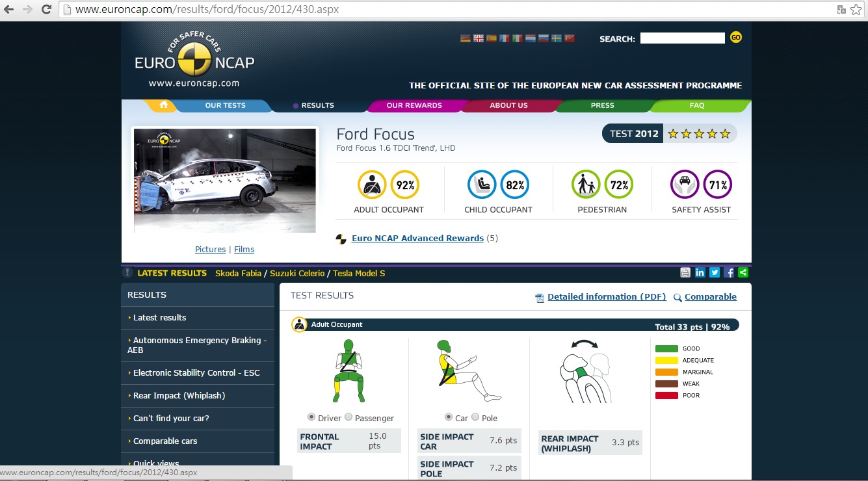Open the Pictures link
Screen dimensions: 868x481
coord(210,250)
